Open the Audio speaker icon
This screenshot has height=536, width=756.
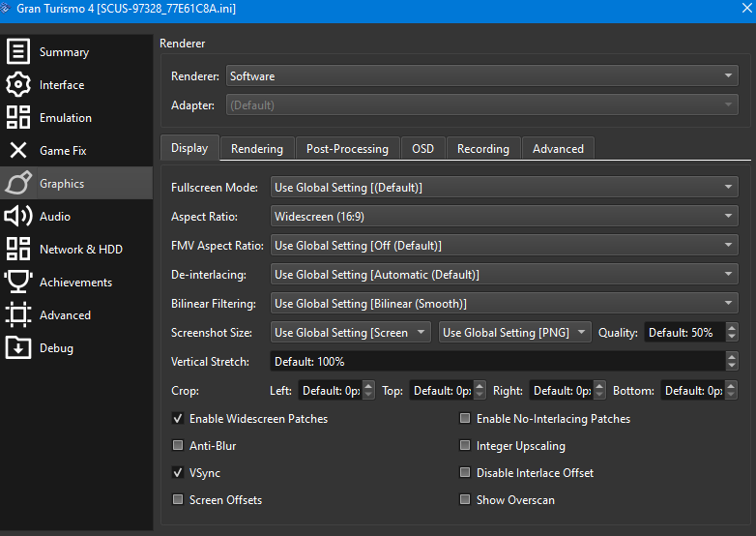(18, 216)
